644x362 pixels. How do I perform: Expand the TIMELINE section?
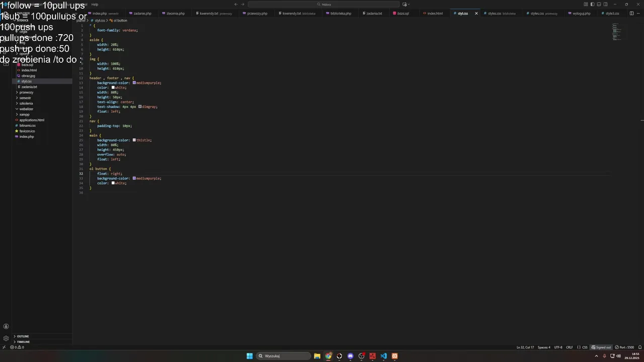point(42,342)
